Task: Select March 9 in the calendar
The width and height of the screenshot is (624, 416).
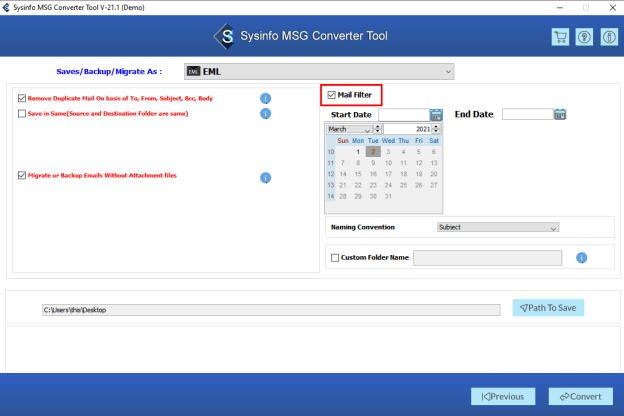Action: point(373,163)
